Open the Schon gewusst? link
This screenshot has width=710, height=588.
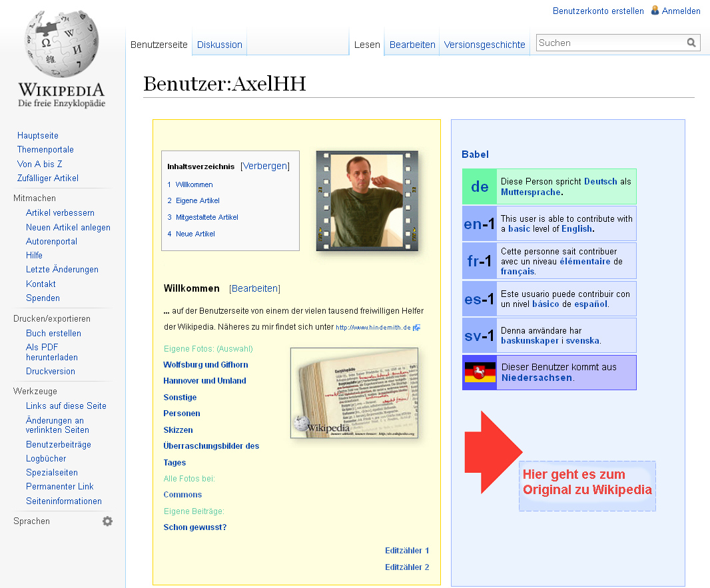[194, 527]
